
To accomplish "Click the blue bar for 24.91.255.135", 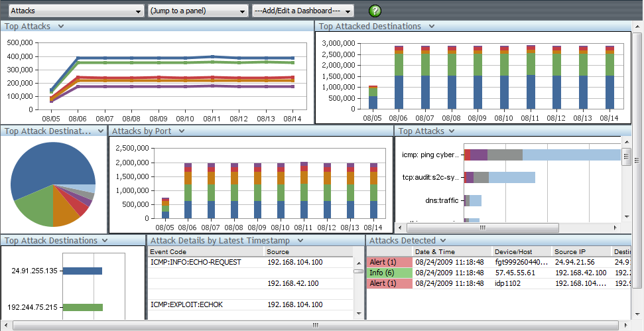I will point(82,271).
